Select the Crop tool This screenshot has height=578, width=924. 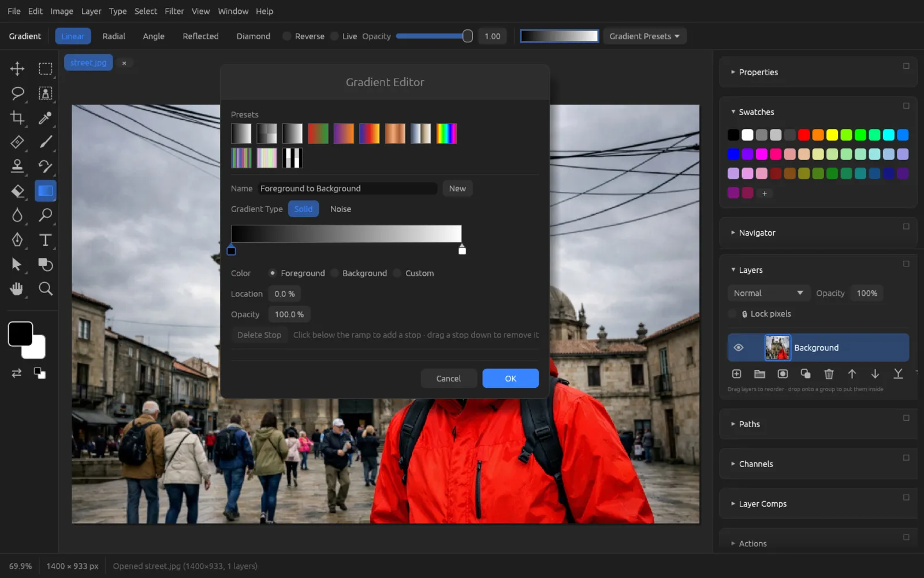point(17,118)
